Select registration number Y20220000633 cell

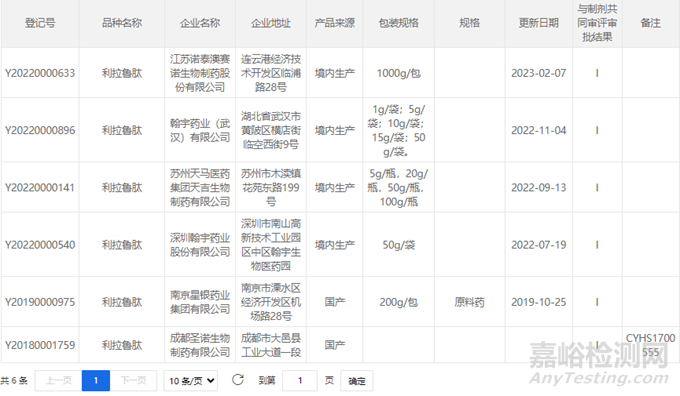pyautogui.click(x=40, y=73)
